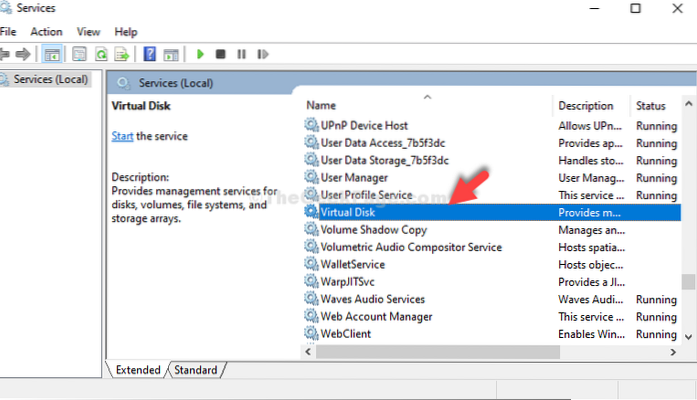Open the Action menu

pyautogui.click(x=46, y=32)
